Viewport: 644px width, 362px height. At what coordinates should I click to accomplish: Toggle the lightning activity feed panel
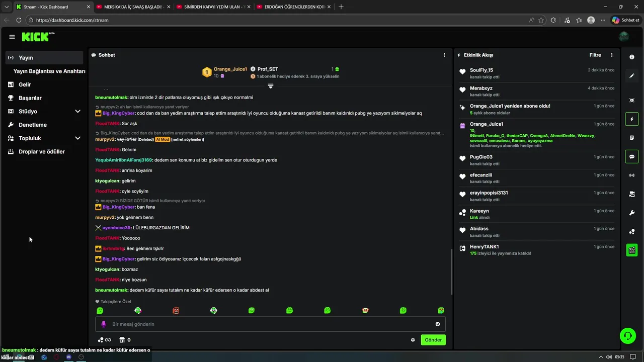click(632, 119)
